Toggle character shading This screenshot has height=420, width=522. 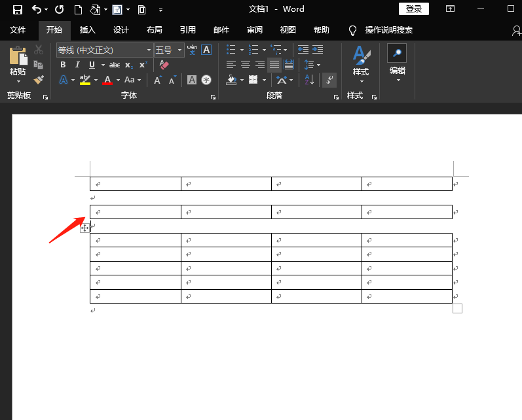[x=192, y=80]
